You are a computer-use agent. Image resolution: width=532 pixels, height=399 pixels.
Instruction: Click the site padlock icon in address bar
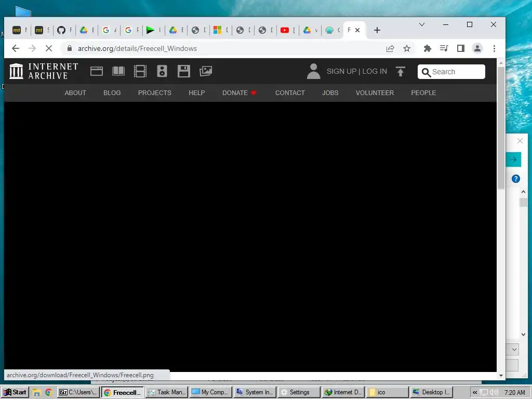(x=70, y=48)
